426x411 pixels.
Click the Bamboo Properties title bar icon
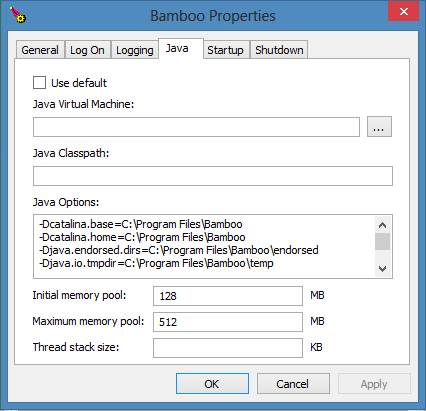(x=18, y=15)
